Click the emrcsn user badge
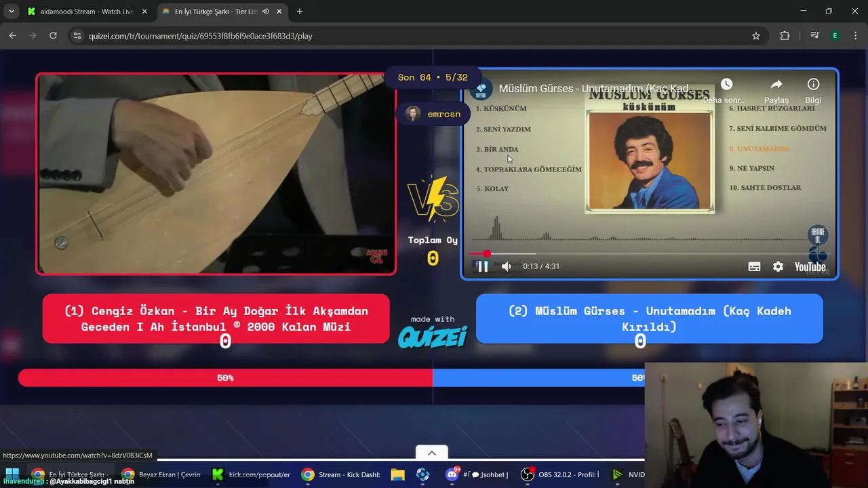The width and height of the screenshot is (868, 488). [433, 114]
